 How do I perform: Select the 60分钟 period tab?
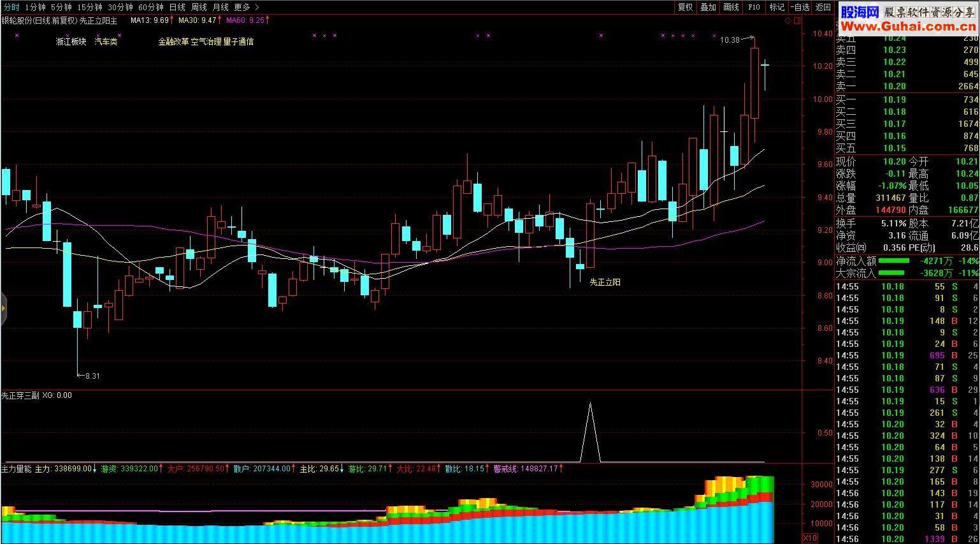[x=151, y=7]
